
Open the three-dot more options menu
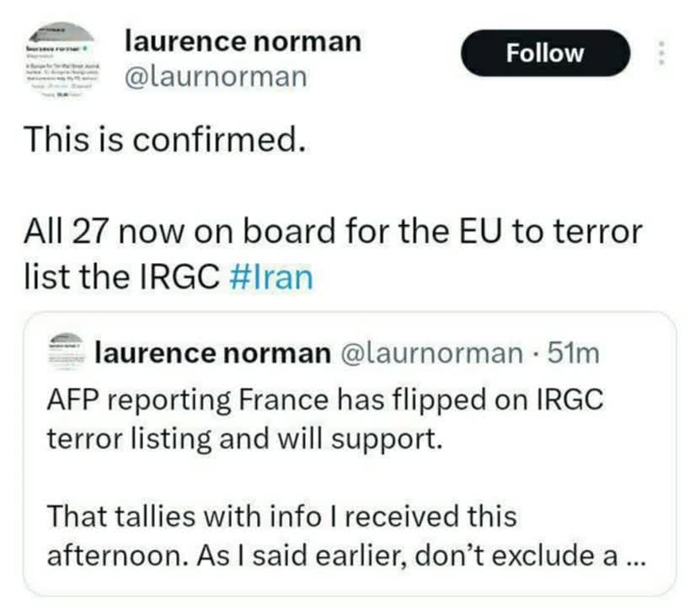tap(662, 54)
